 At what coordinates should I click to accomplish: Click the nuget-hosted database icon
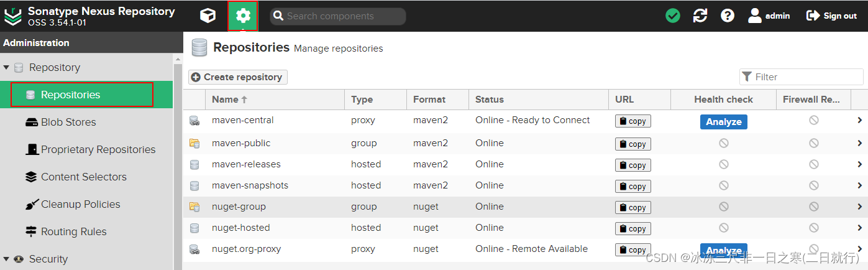click(194, 228)
